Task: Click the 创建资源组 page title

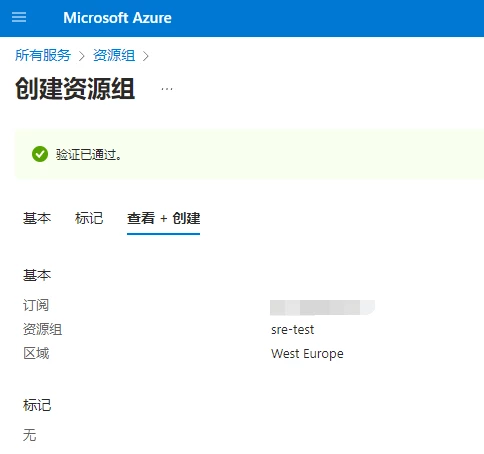Action: [75, 89]
